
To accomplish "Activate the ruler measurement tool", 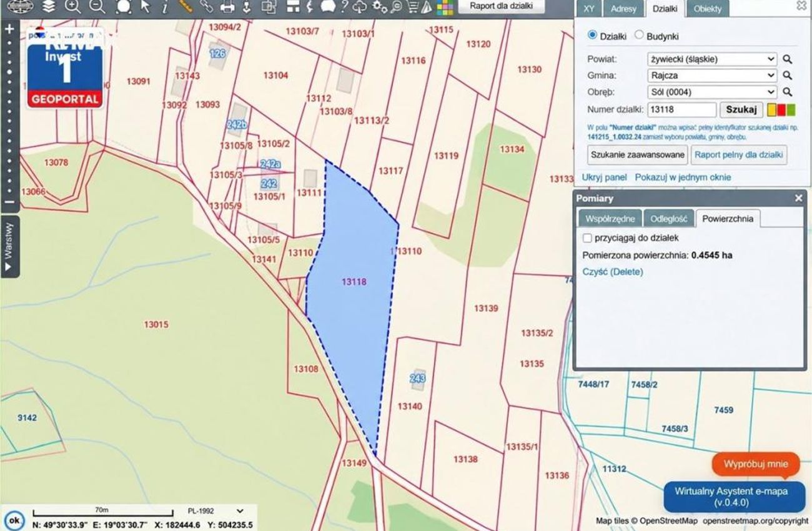I will tap(185, 7).
